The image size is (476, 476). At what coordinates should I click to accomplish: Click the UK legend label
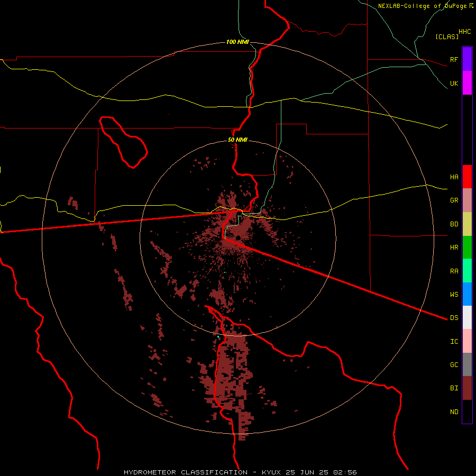pos(454,84)
